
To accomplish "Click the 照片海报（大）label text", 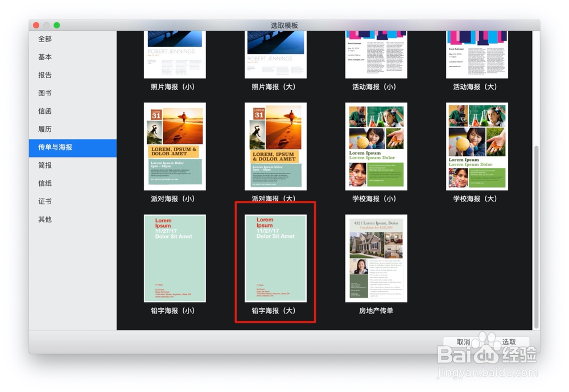I will click(x=274, y=86).
